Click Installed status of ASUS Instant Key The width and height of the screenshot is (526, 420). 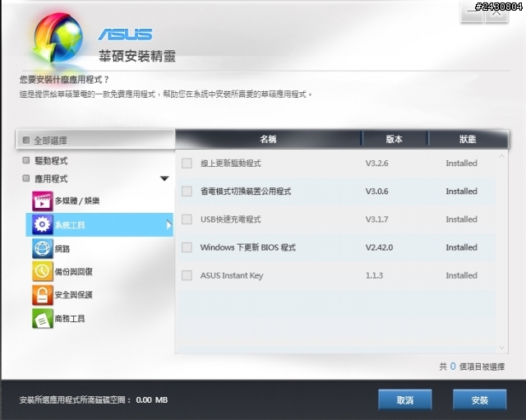tap(462, 275)
